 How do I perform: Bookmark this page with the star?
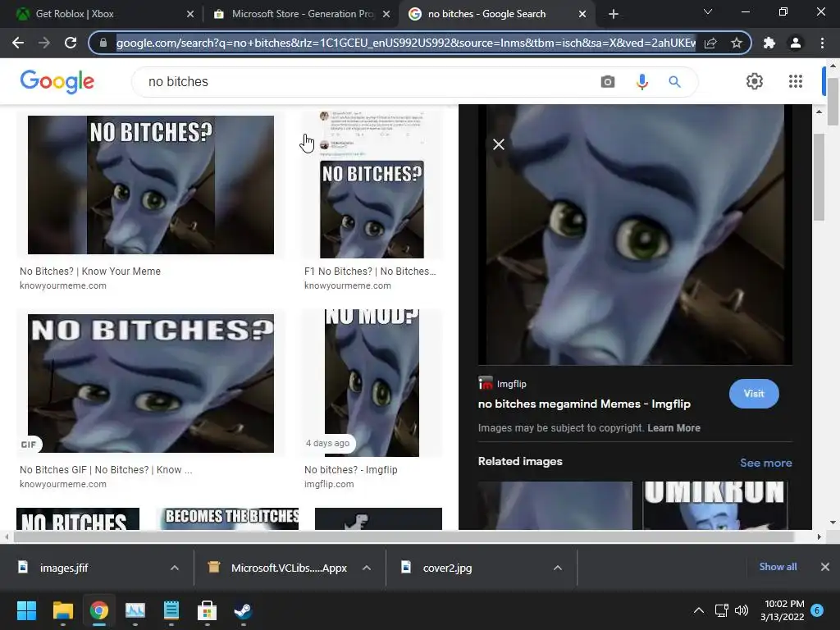tap(737, 43)
